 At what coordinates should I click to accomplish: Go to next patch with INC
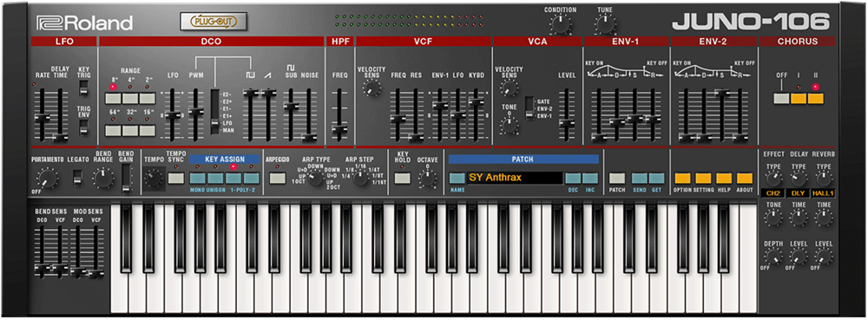click(x=590, y=178)
